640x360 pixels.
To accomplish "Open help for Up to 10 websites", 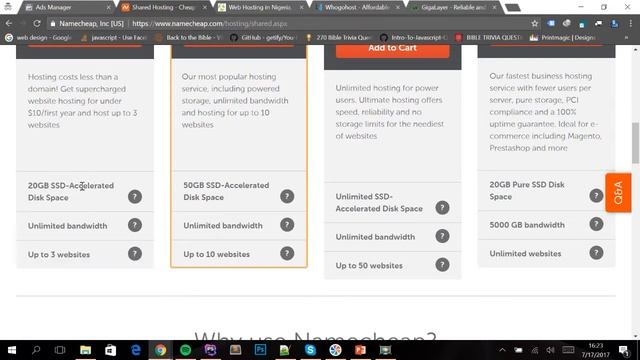I will coord(287,253).
